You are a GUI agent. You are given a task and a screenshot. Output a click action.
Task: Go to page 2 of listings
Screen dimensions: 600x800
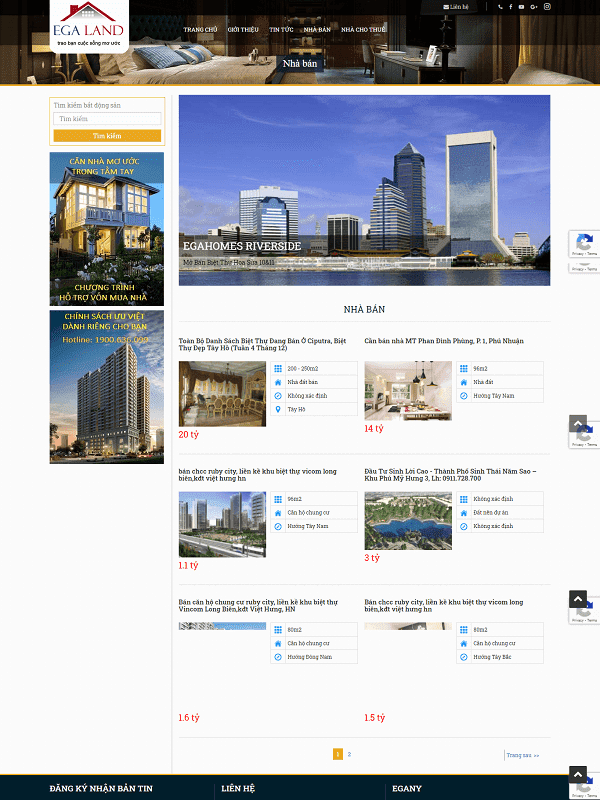click(349, 754)
